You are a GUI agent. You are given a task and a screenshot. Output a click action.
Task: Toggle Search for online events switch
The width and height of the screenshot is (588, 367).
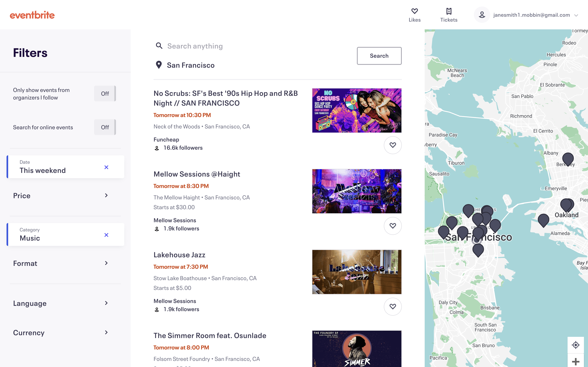105,127
